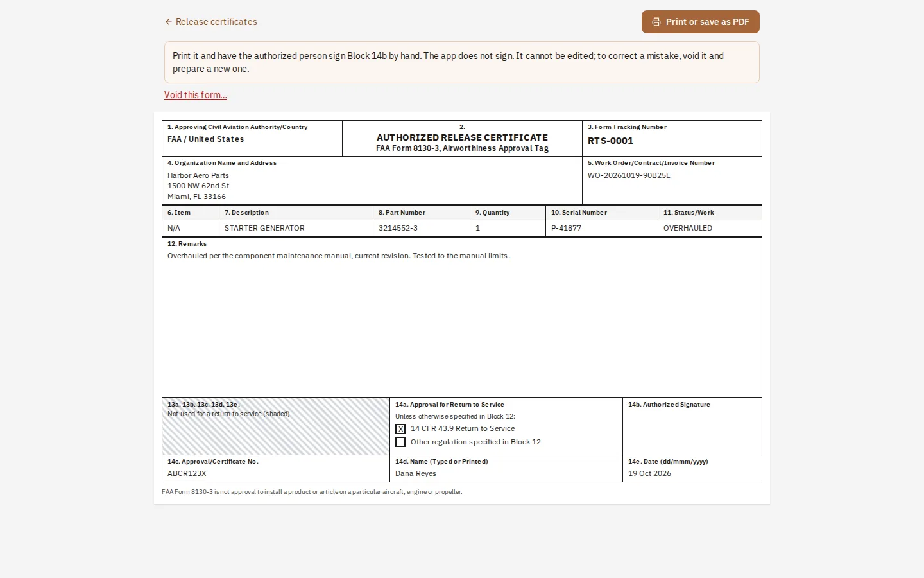Select part number 3214552-3

pyautogui.click(x=398, y=228)
